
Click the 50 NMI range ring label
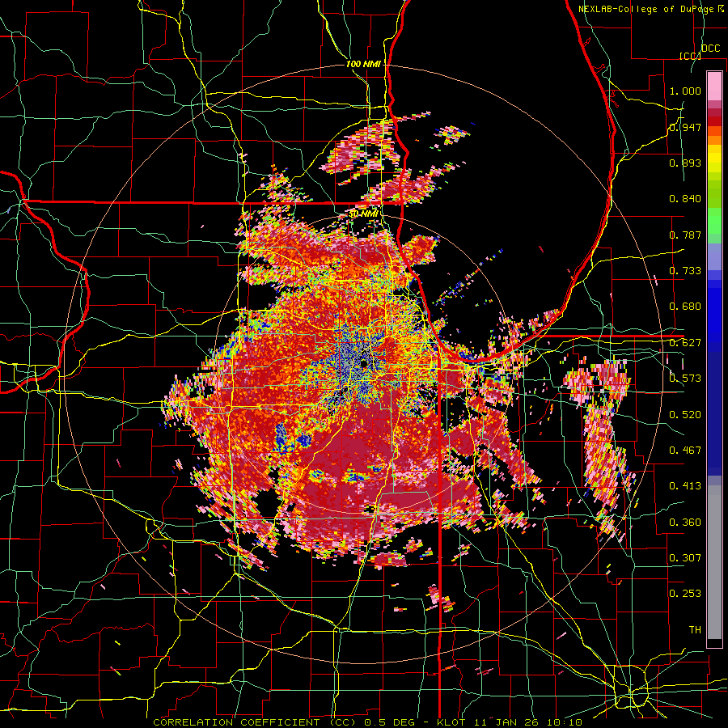click(x=363, y=214)
